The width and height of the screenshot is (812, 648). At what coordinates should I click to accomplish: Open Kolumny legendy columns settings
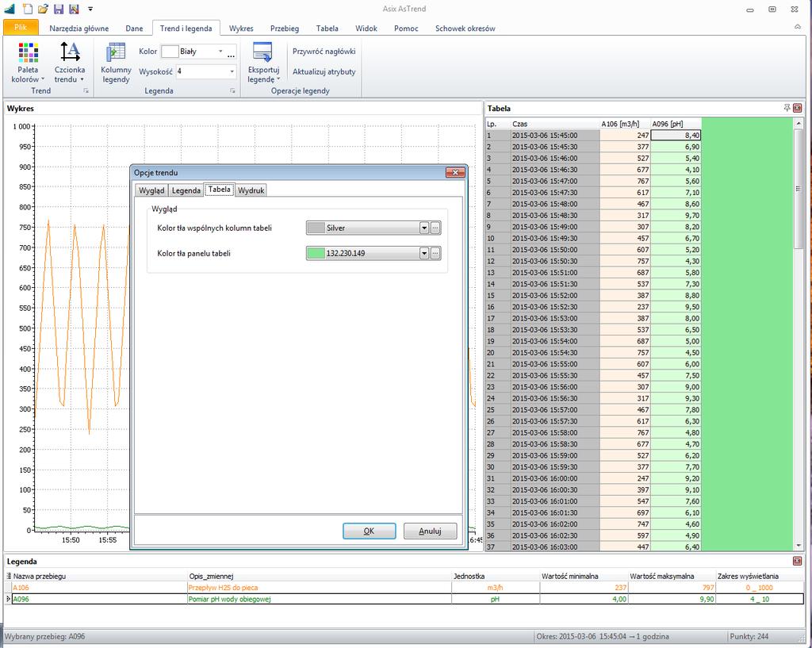coord(116,63)
